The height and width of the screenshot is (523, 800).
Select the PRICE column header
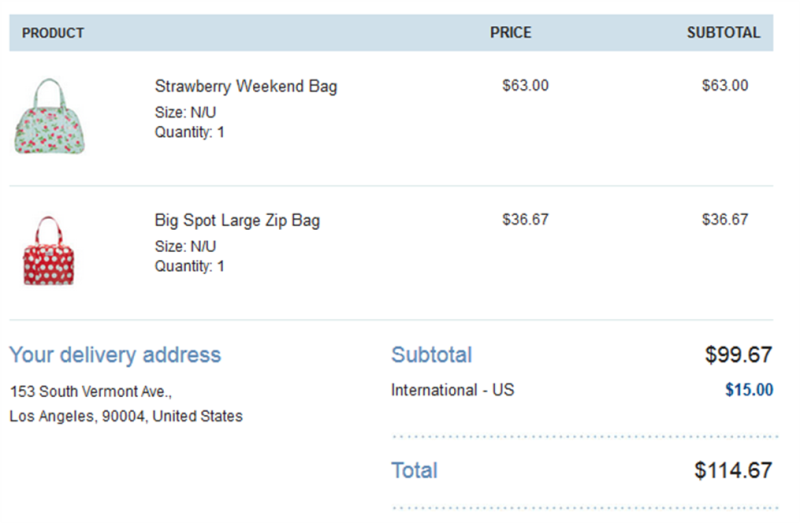(511, 33)
